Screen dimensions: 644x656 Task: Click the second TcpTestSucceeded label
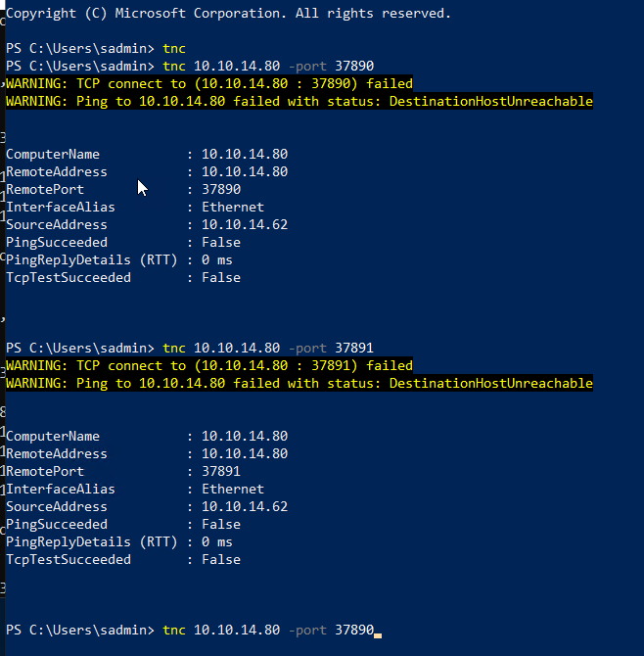click(x=69, y=560)
